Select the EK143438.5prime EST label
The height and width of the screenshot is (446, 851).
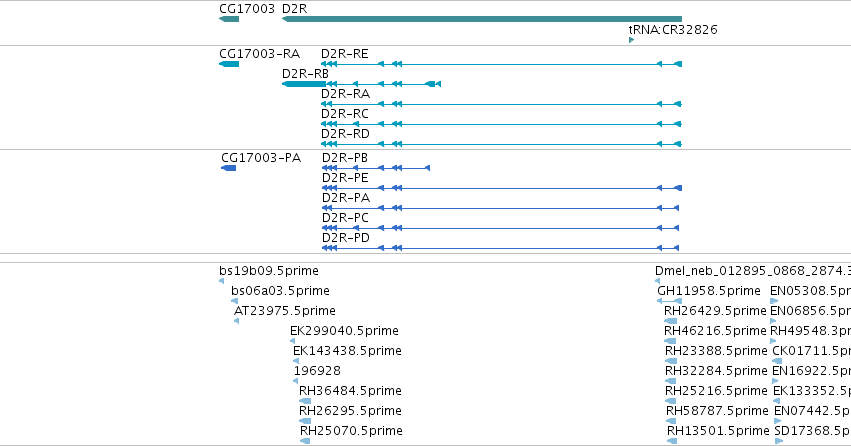click(347, 351)
